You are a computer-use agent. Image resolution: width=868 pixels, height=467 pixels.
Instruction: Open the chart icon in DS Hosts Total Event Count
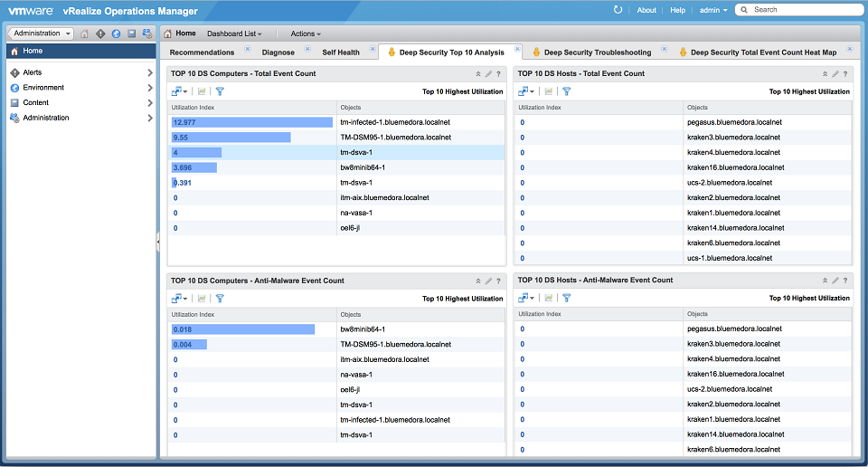[x=548, y=91]
